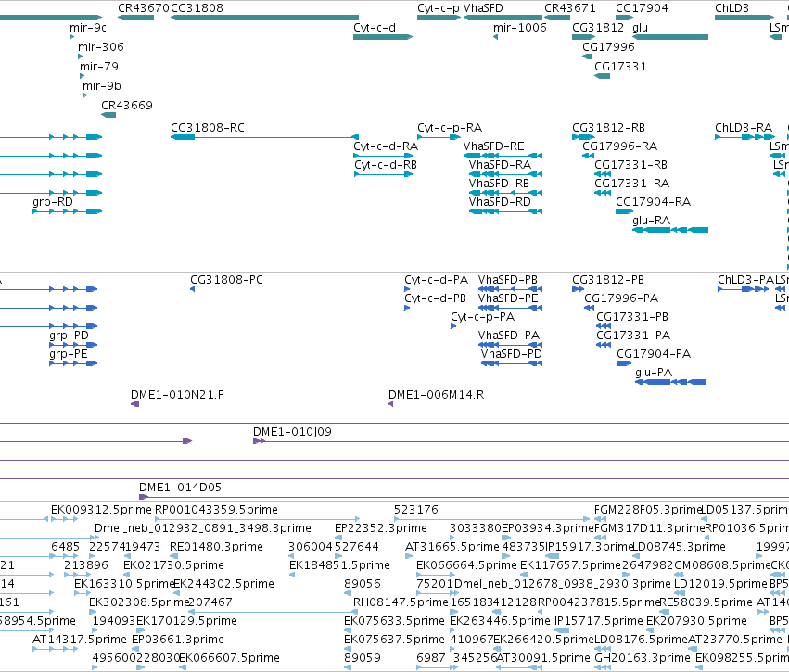Select the mir-1006 microRNA label

point(520,28)
